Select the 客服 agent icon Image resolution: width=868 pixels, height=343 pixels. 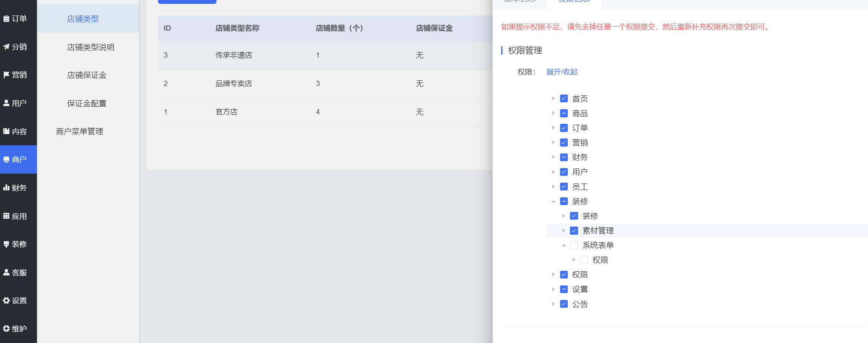[6, 273]
